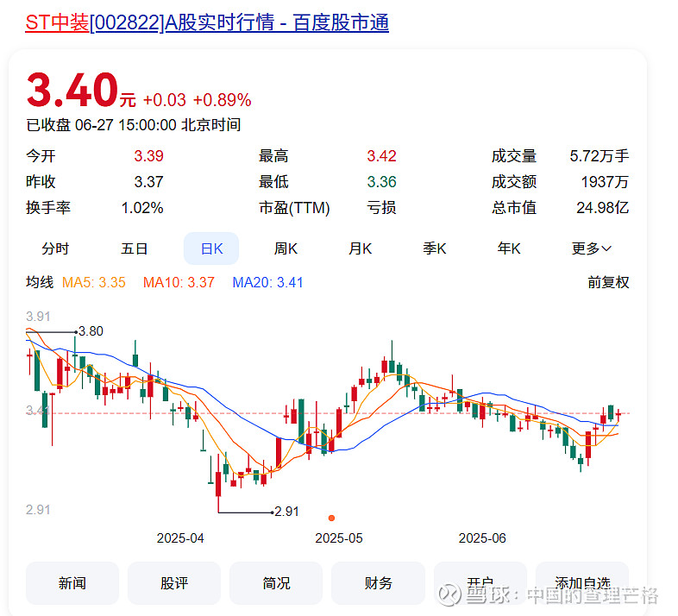Image resolution: width=678 pixels, height=616 pixels.
Task: Click the 2025-06 date axis label
Action: click(482, 538)
